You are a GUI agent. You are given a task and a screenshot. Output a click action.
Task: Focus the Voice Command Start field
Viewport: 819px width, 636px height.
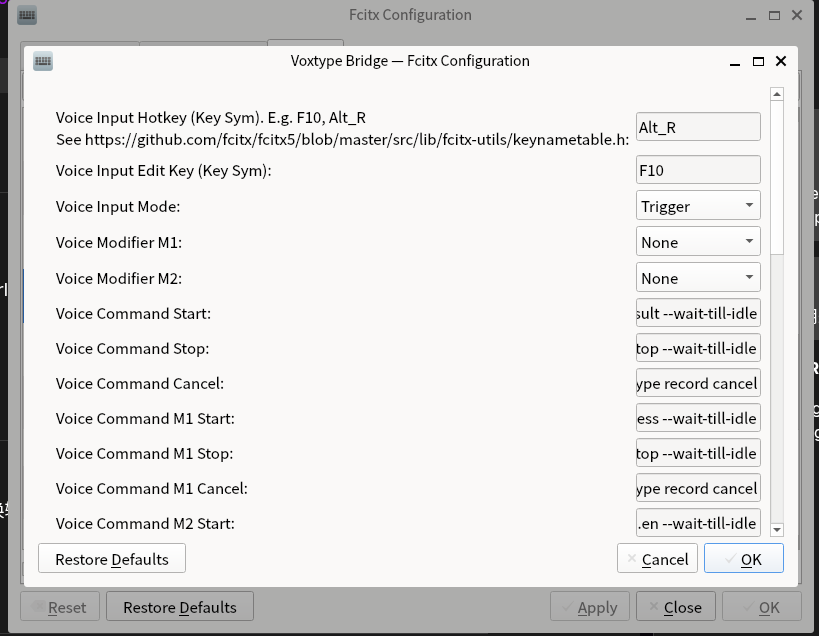[698, 313]
